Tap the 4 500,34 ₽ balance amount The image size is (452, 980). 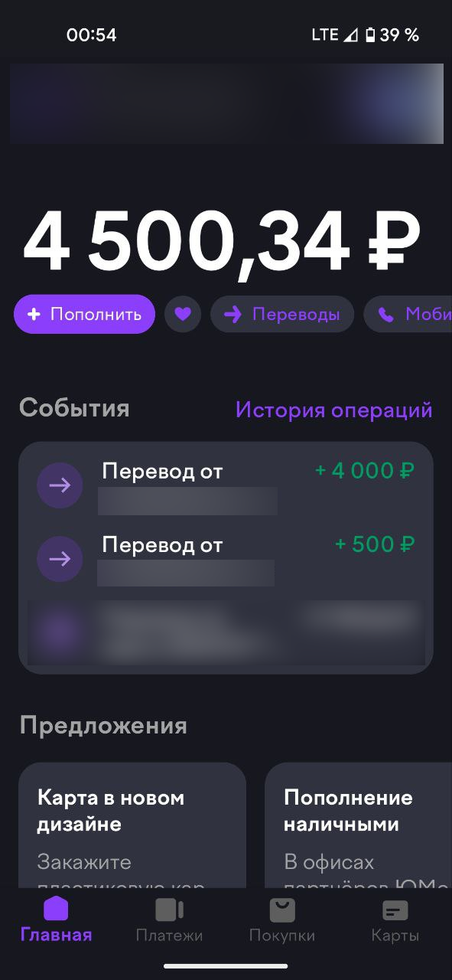coord(222,241)
